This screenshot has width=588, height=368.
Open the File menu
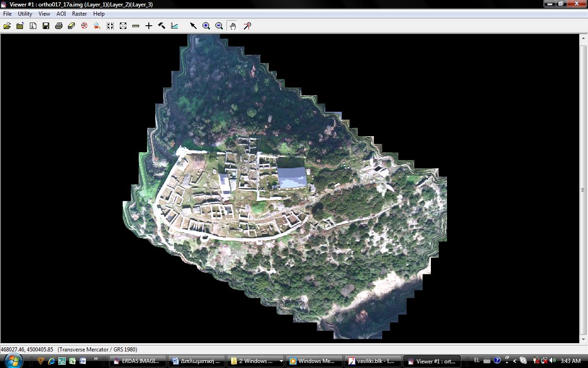click(7, 14)
